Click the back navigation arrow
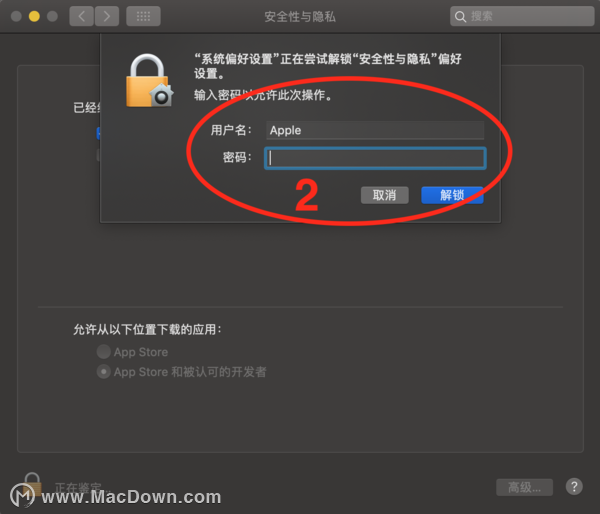This screenshot has height=514, width=600. pos(82,16)
